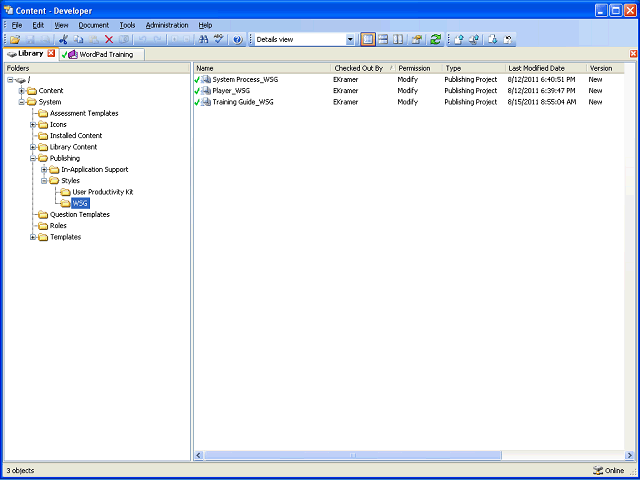The width and height of the screenshot is (640, 480).
Task: Switch to horizontal split layout
Action: click(383, 40)
